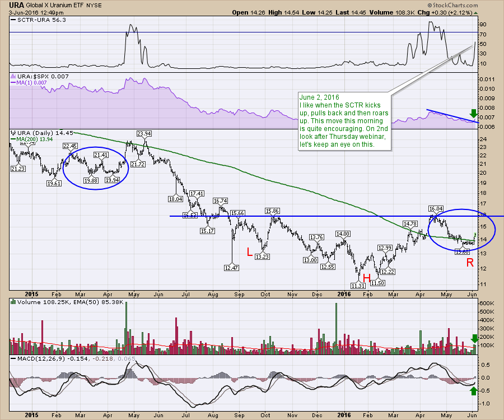Screen dimensions: 504x420
Task: Click the green down arrow in the URA:$SPX panel
Action: pyautogui.click(x=473, y=114)
